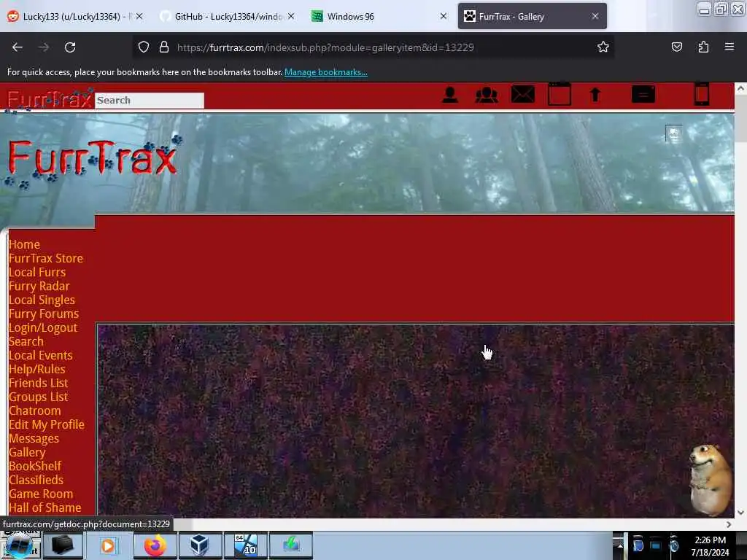Open the Gallery sidebar link
The height and width of the screenshot is (560, 747).
pos(27,452)
